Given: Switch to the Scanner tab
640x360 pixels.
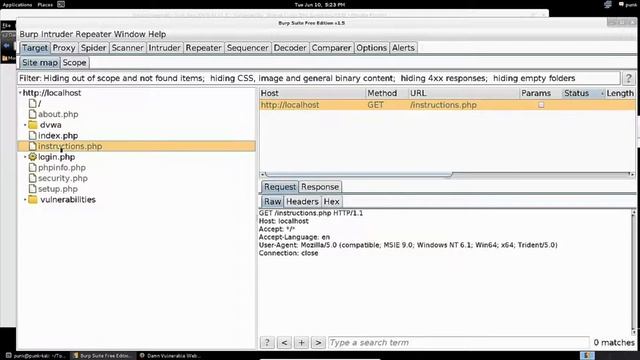Looking at the screenshot, I should click(x=127, y=48).
